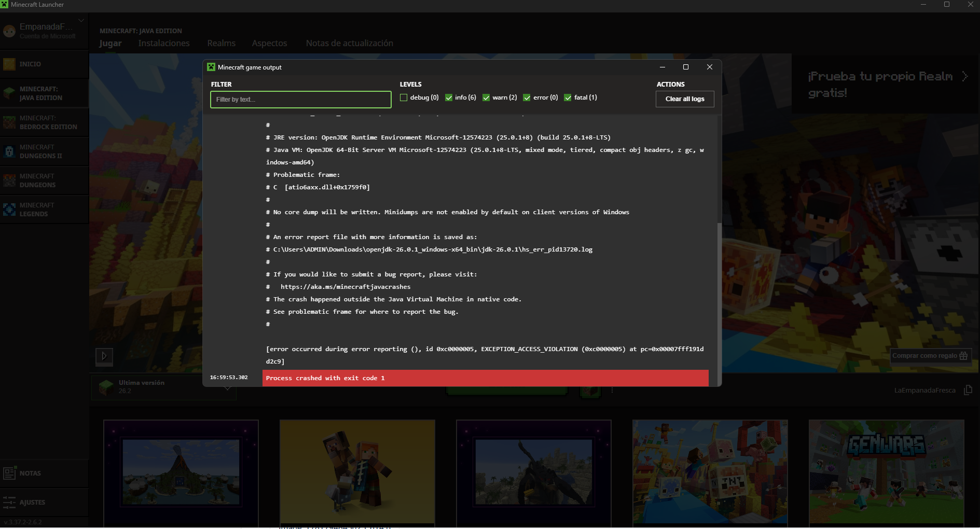
Task: Click the 16:59:53.302 timestamp
Action: tap(229, 378)
